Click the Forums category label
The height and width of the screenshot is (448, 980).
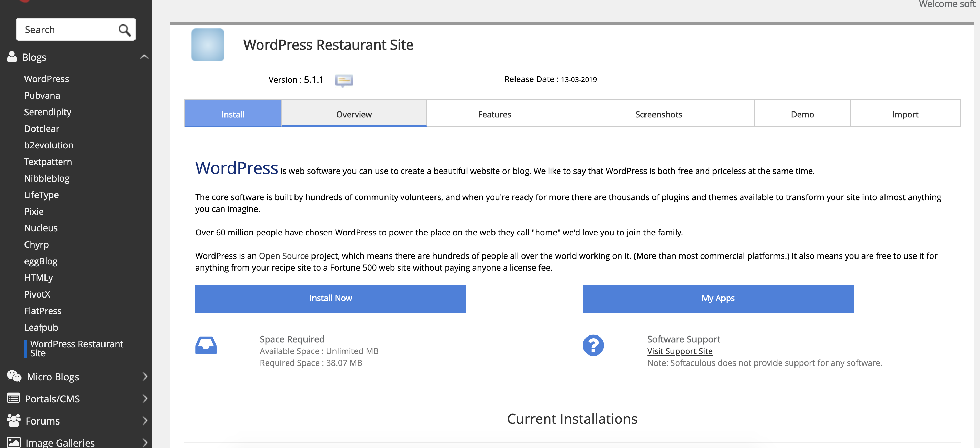(x=43, y=421)
